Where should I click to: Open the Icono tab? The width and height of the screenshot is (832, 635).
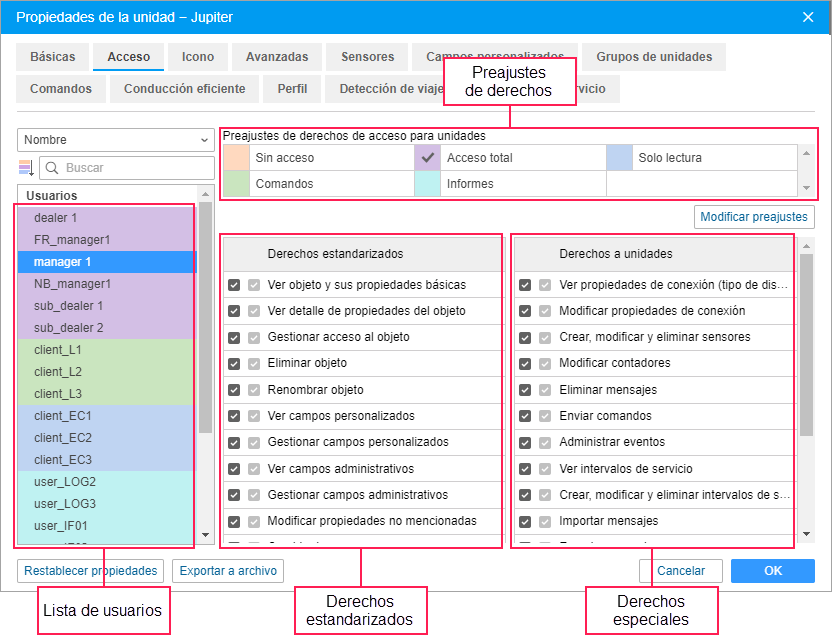198,57
